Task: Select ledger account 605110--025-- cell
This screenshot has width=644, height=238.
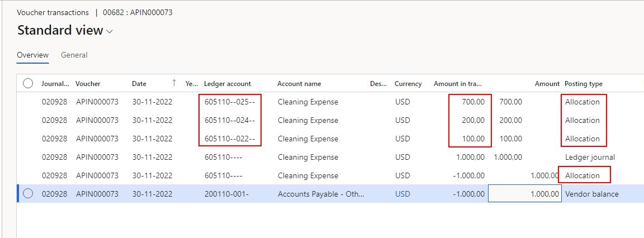Action: pyautogui.click(x=230, y=102)
